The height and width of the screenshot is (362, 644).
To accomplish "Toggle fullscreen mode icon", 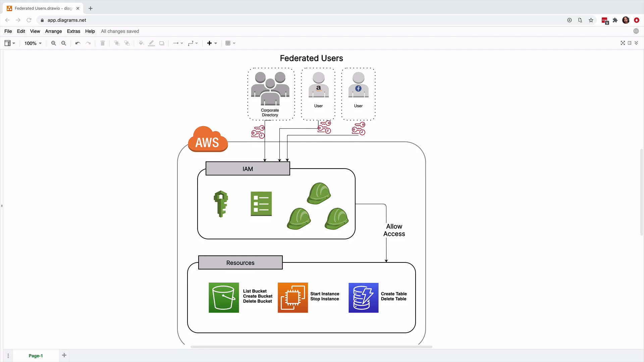I will tap(623, 43).
